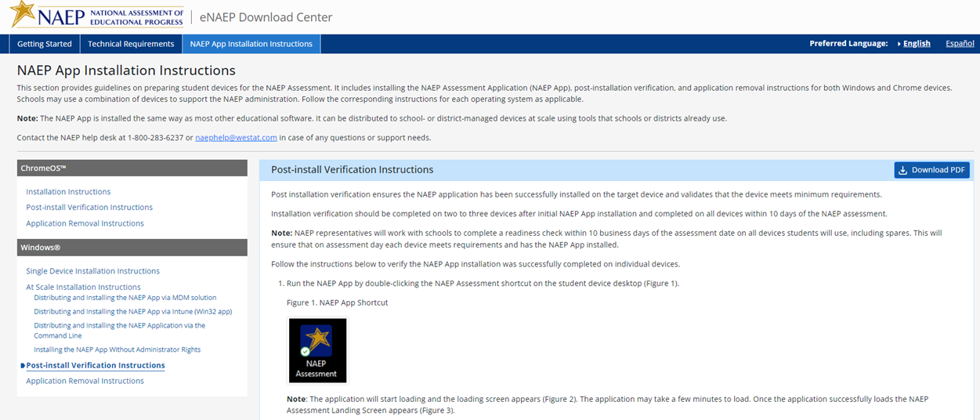Viewport: 980px width, 420px height.
Task: Open ChromeOS Post-install Verification Instructions
Action: pos(89,208)
